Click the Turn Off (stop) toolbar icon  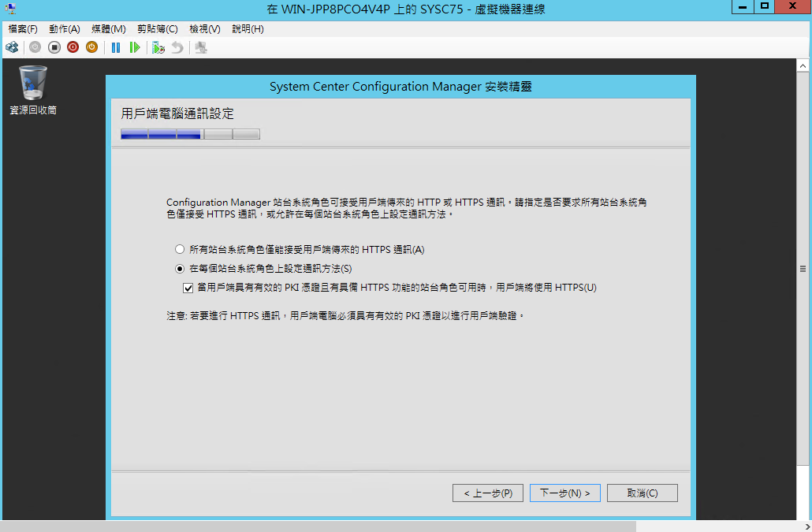click(x=54, y=47)
